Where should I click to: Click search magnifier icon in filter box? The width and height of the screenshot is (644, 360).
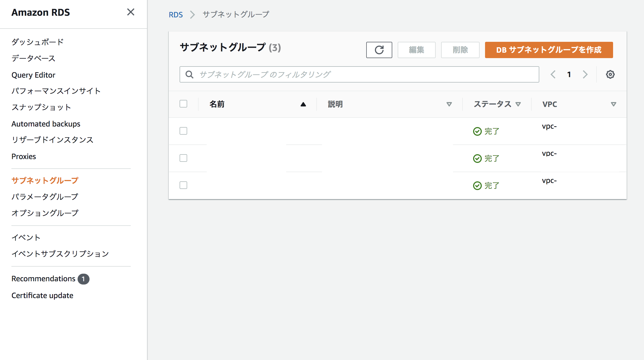[189, 74]
